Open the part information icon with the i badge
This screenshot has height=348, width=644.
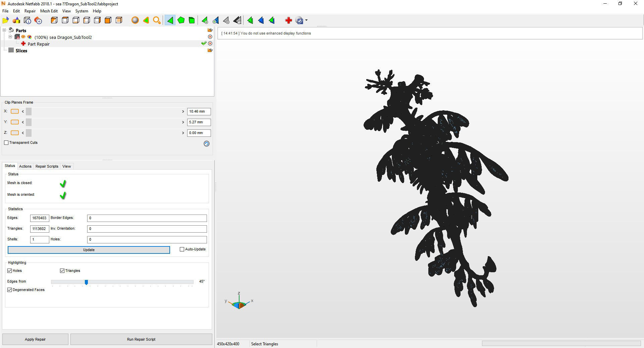28,20
